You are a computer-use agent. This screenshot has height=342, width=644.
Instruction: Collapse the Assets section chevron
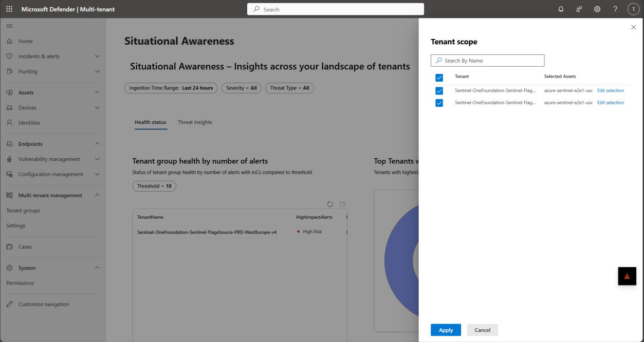[97, 92]
